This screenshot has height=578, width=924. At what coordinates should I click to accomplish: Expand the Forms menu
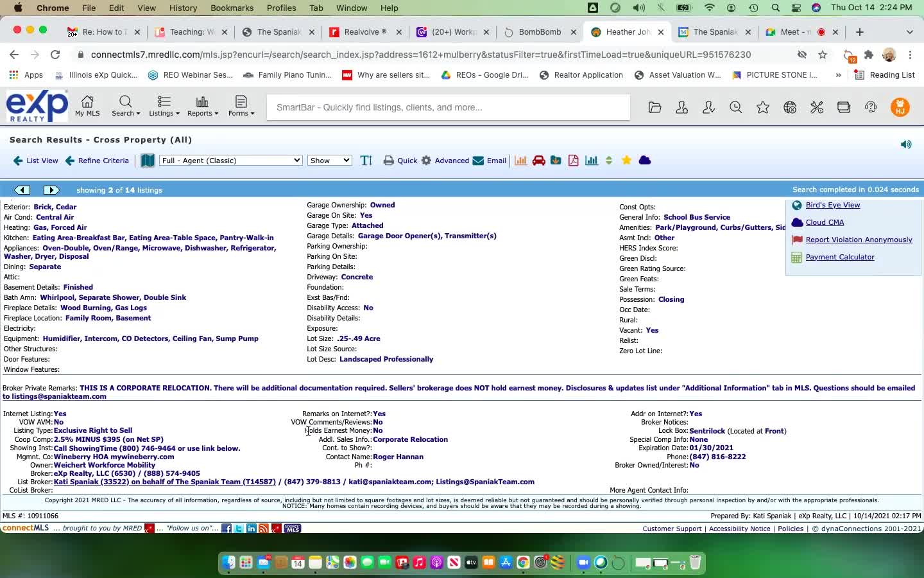241,106
